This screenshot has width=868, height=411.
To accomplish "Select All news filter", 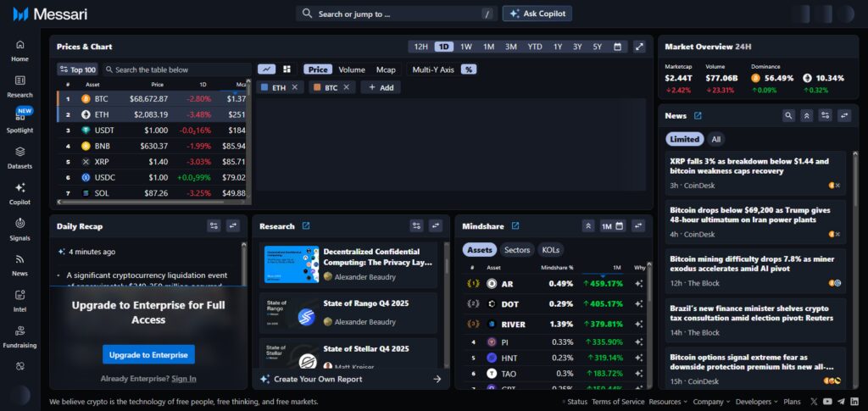I will [x=715, y=139].
